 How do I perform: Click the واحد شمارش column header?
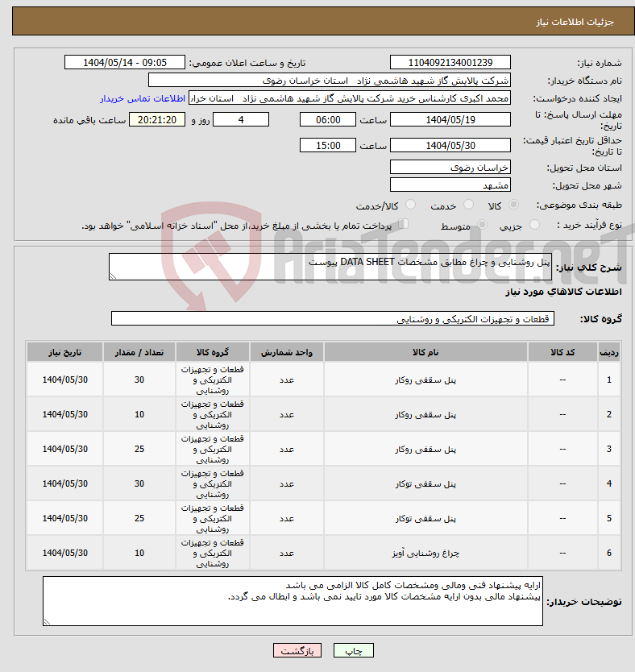pos(287,352)
